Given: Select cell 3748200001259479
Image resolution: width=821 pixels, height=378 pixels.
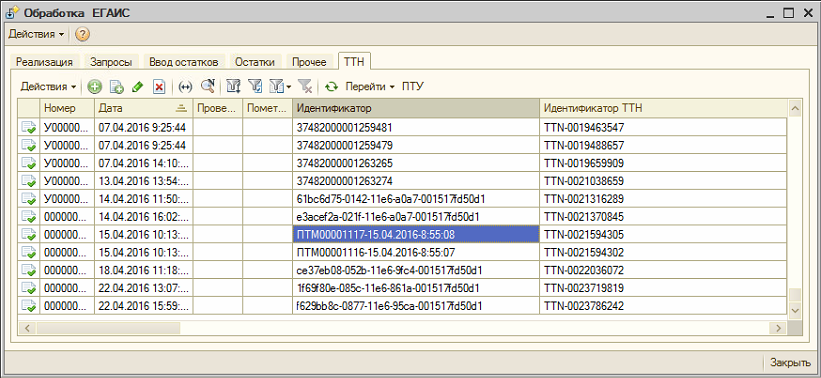Looking at the screenshot, I should point(416,145).
